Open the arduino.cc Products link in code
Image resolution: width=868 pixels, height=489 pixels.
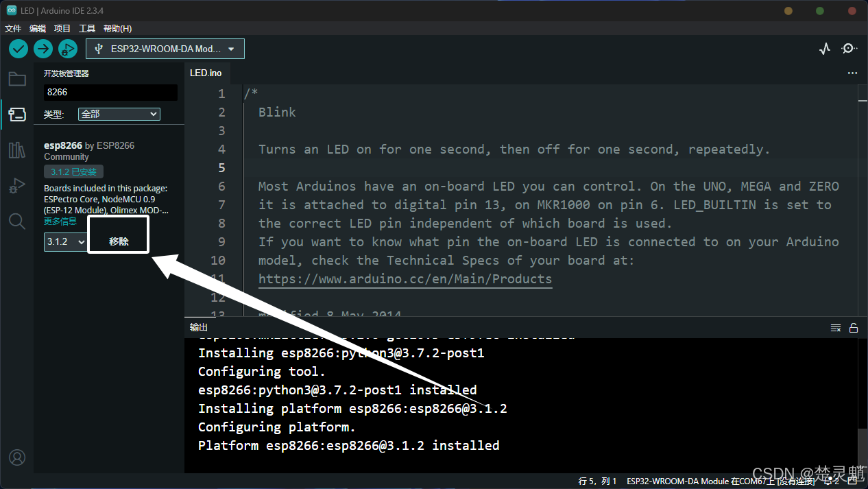pos(405,279)
